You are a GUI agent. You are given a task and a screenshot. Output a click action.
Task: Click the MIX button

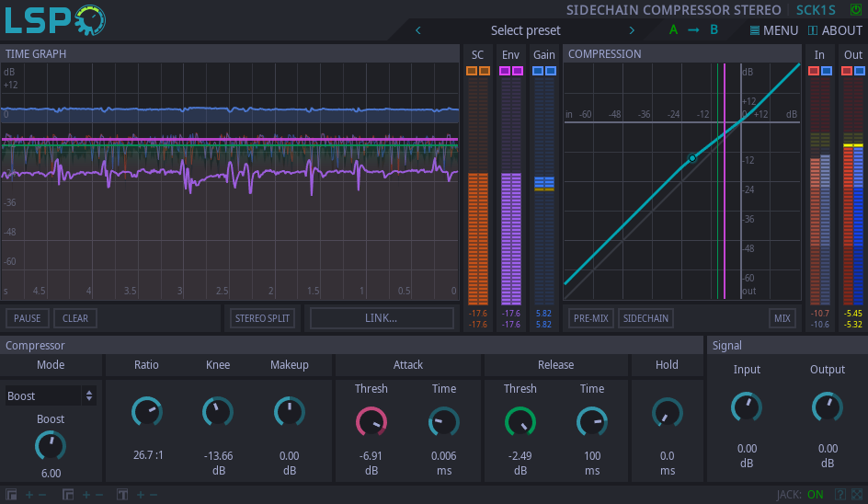(782, 318)
